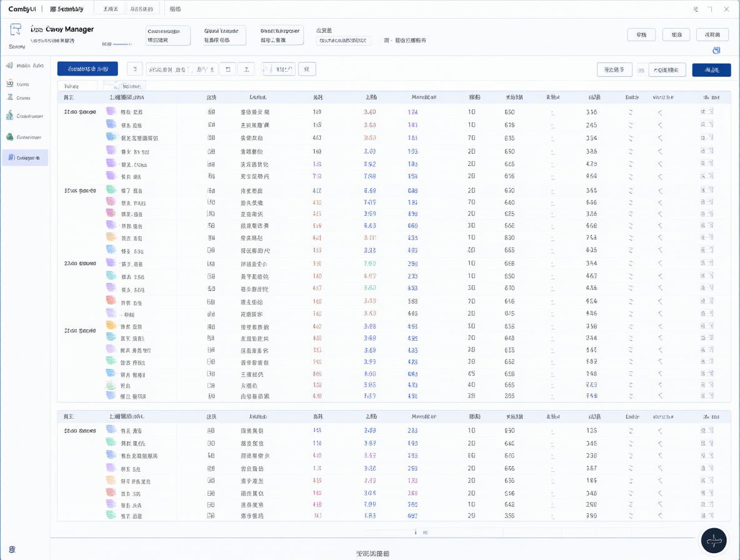Screen dimensions: 740x560
Task: Click the solid blue button starting the toolbar
Action: pyautogui.click(x=87, y=69)
